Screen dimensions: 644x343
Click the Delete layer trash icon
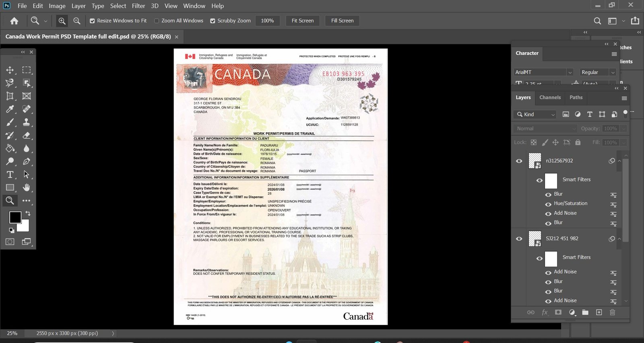point(612,312)
